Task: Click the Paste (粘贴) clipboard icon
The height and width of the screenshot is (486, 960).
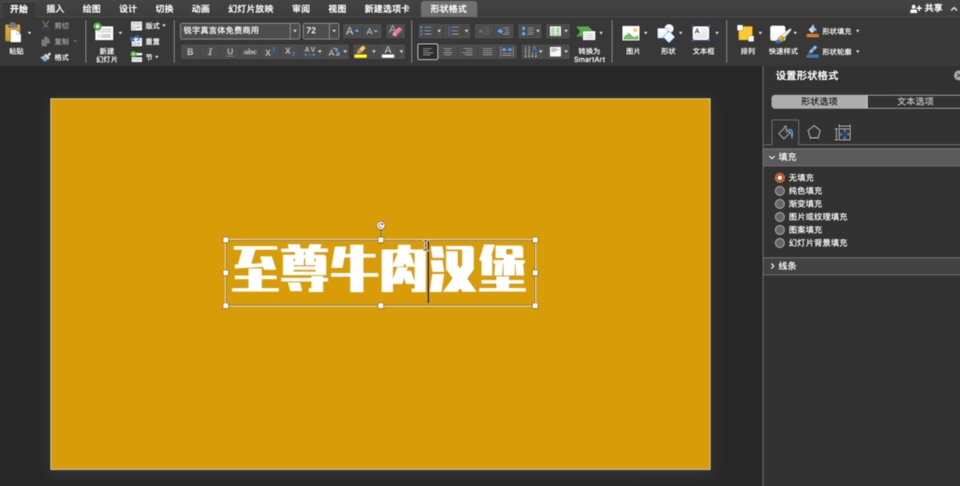Action: pyautogui.click(x=13, y=33)
